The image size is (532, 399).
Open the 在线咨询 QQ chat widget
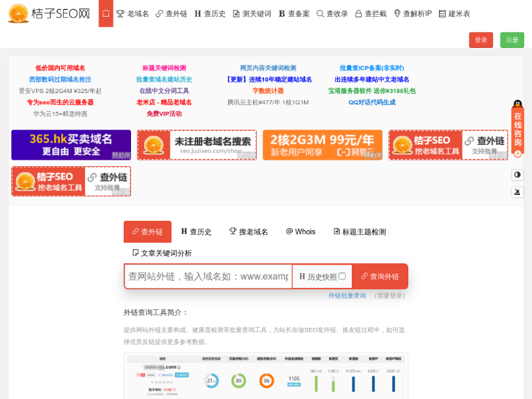click(517, 130)
